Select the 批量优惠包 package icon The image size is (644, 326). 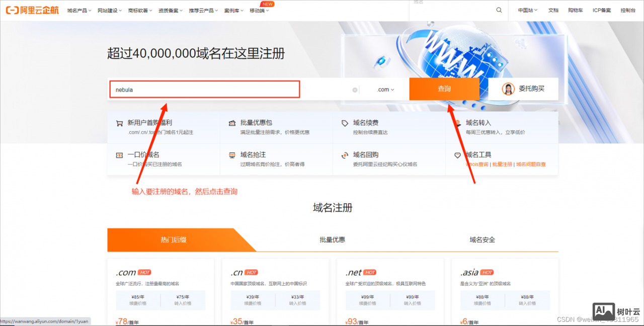[x=232, y=122]
